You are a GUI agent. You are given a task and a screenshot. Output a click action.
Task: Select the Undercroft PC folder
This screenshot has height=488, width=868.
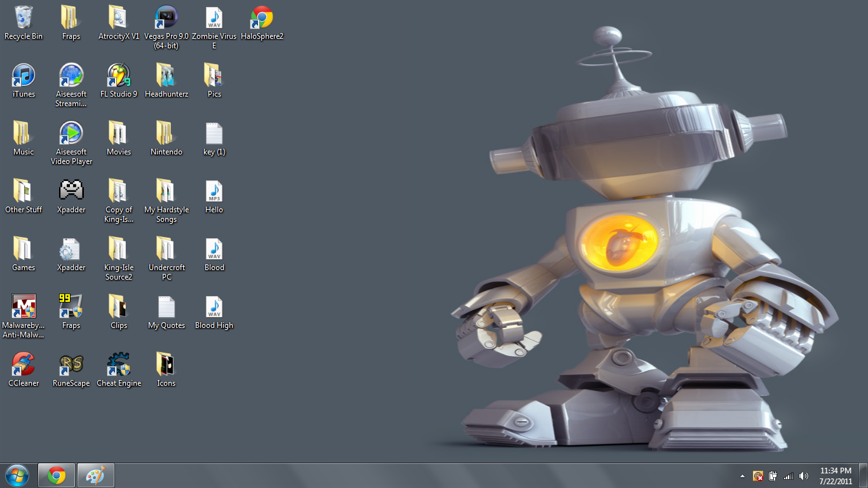[166, 259]
